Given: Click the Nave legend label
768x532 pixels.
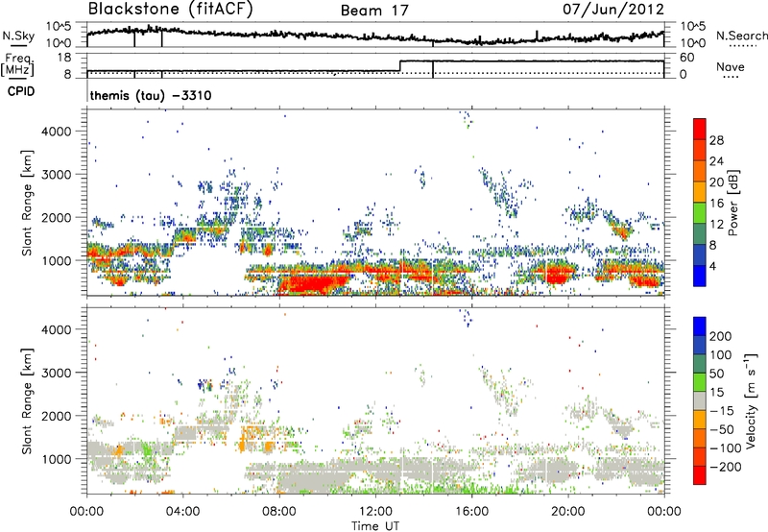Looking at the screenshot, I should 731,66.
